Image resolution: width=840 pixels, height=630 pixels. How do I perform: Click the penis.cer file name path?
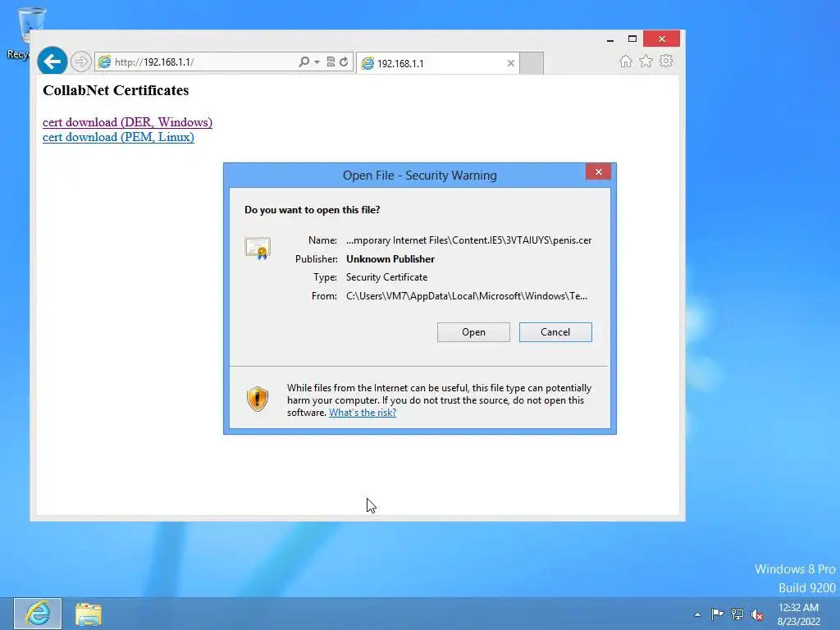[468, 240]
